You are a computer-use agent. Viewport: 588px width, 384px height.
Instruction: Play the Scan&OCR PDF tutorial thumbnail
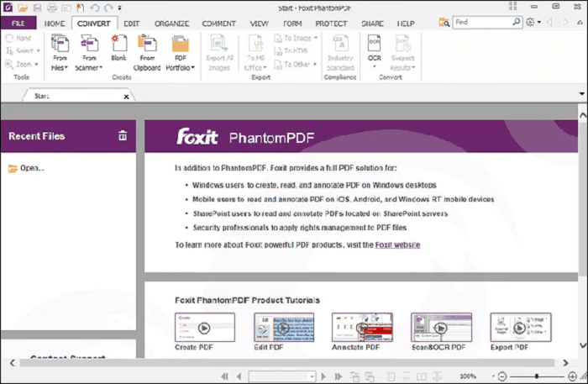[x=441, y=328]
